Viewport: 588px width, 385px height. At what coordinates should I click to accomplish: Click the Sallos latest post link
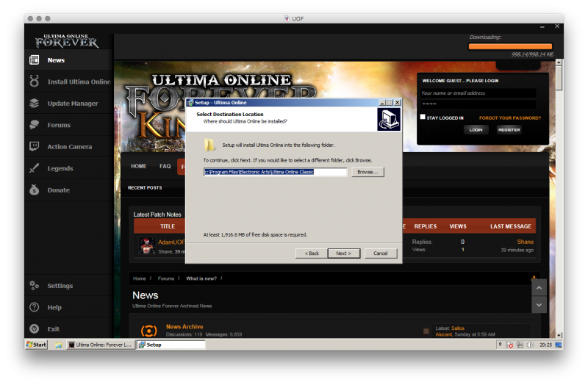point(457,328)
